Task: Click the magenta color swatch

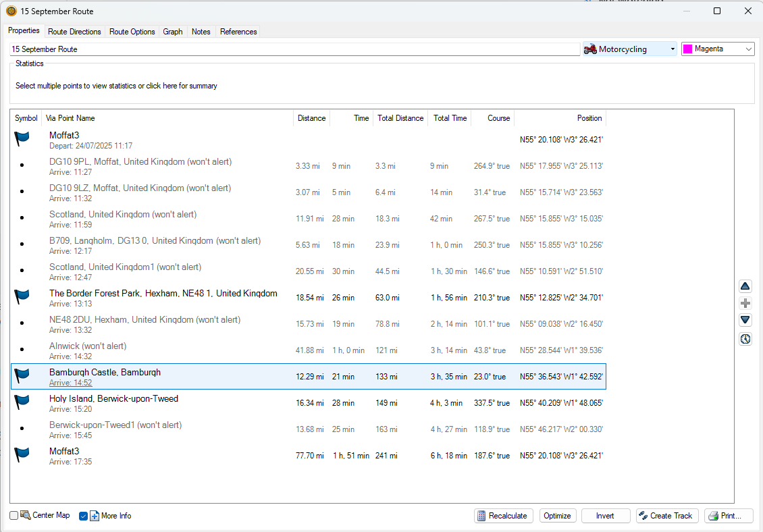Action: click(687, 49)
